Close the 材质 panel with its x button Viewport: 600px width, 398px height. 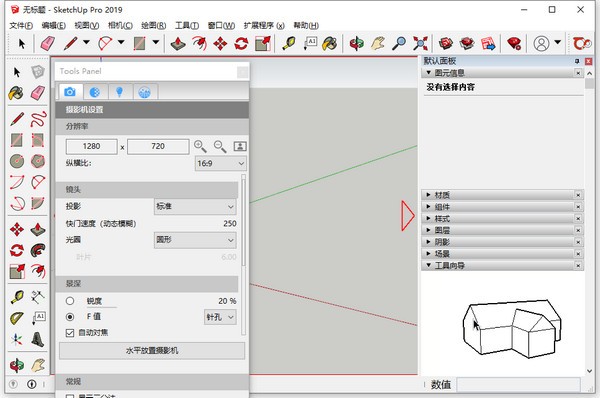[578, 195]
